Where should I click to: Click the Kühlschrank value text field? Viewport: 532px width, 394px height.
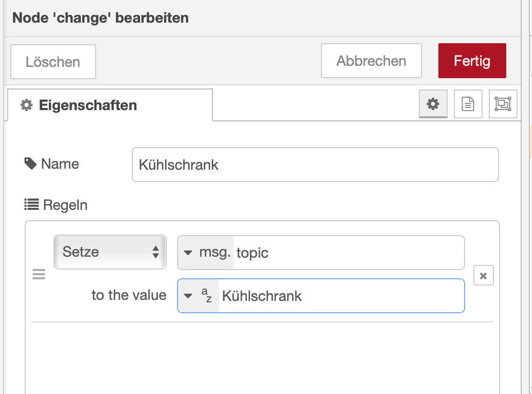[341, 296]
